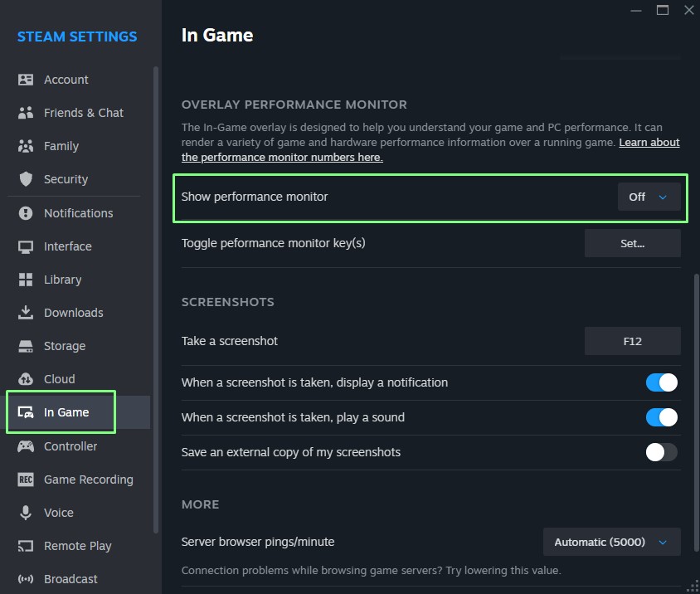
Task: Turn off screenshot sound toggle
Action: point(661,417)
